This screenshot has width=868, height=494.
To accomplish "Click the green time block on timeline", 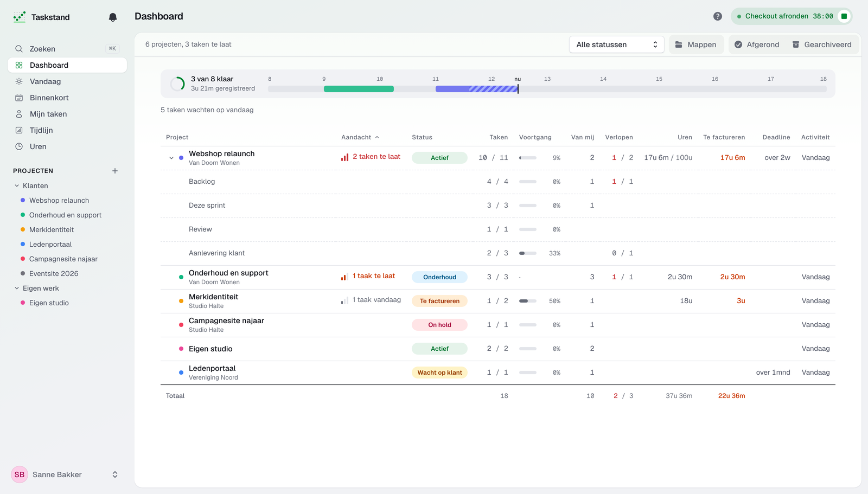I will (x=359, y=89).
